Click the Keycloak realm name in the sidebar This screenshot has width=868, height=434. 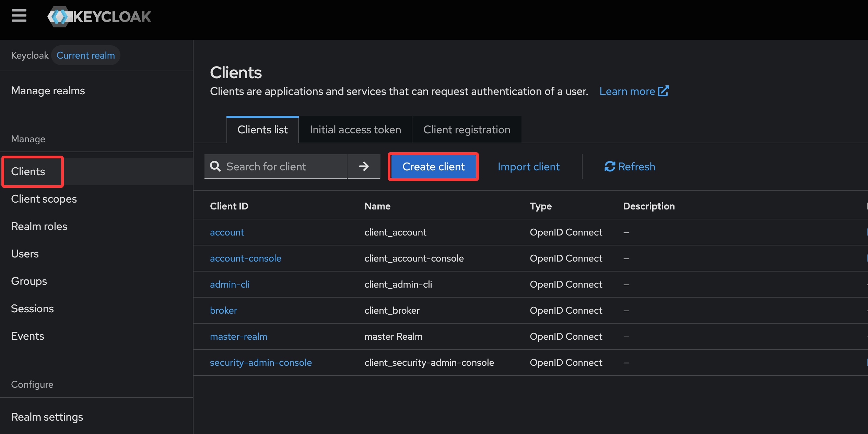(30, 55)
